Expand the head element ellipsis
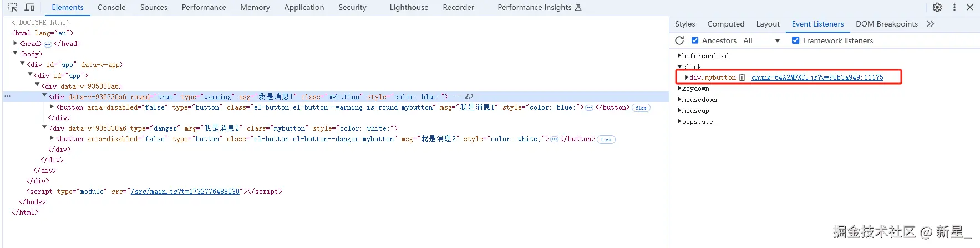The width and height of the screenshot is (980, 248). click(48, 44)
